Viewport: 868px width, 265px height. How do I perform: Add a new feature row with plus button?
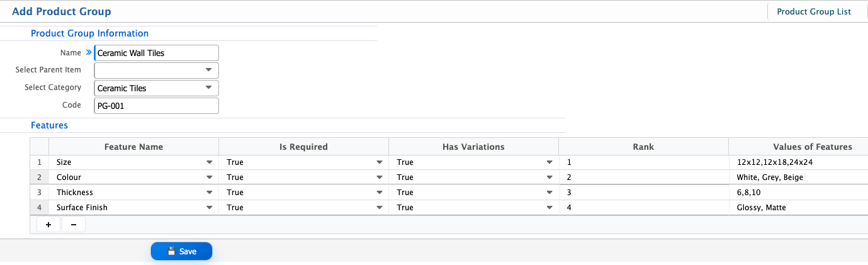48,225
